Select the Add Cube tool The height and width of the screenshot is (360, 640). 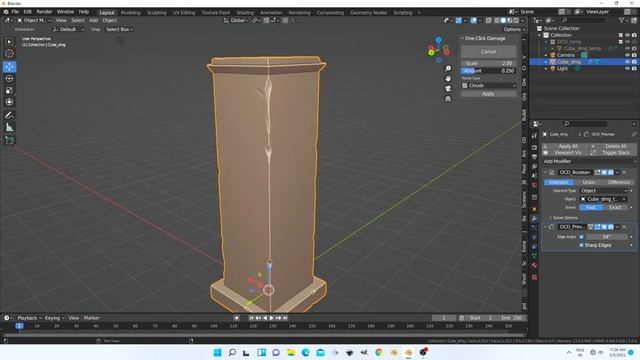tap(9, 140)
